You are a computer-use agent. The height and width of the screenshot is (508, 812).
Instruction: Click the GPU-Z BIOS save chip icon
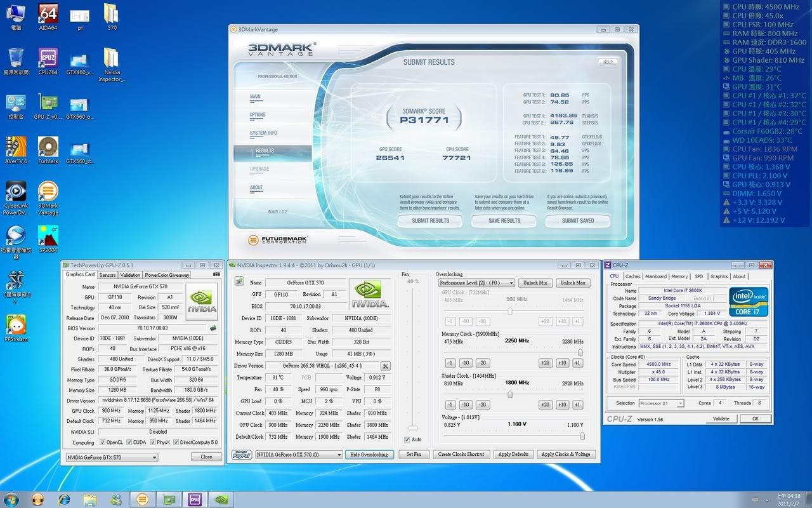213,328
